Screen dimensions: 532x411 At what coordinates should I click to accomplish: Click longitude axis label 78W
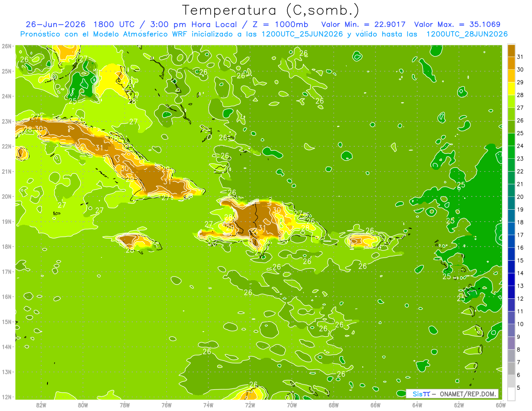point(125,405)
